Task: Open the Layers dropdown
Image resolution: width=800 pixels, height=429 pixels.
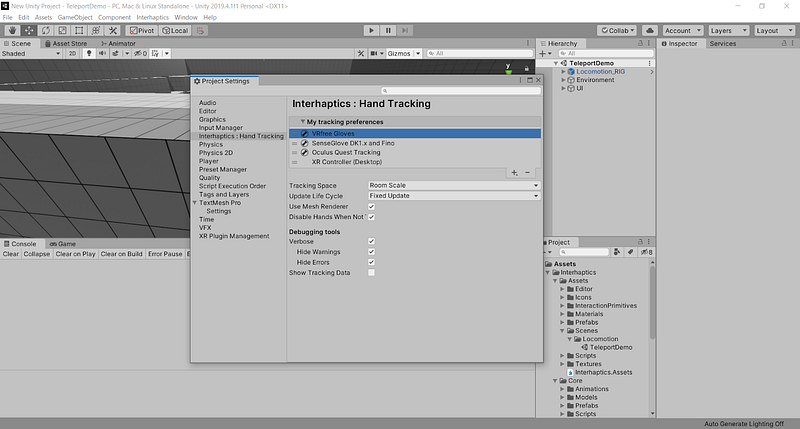Action: (x=728, y=31)
